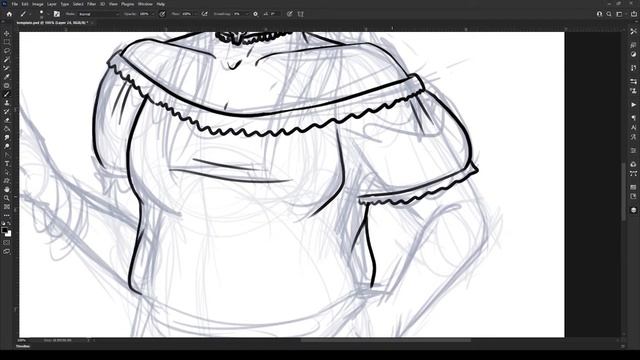
Task: Select the History Brush tool
Action: coord(7,111)
